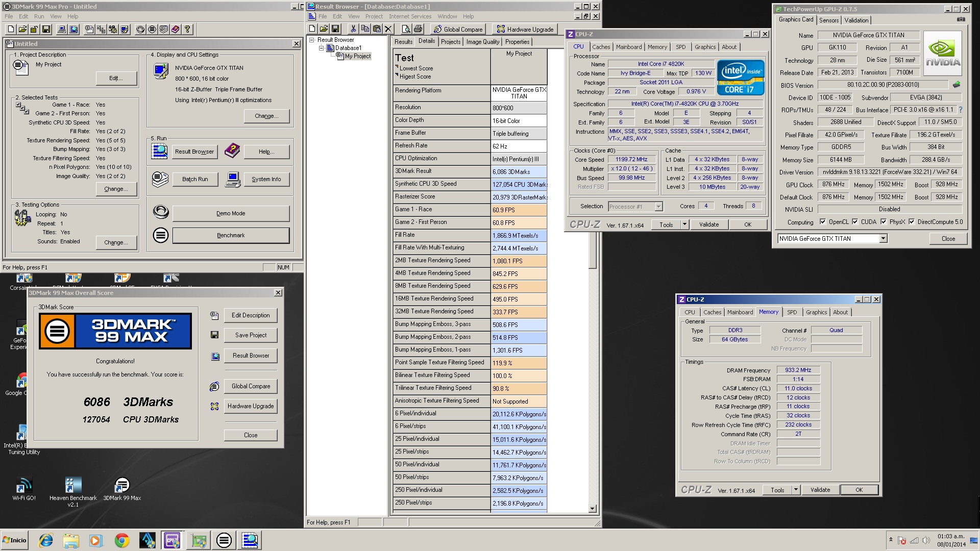Click Internet Explorer icon in taskbar

point(46,540)
